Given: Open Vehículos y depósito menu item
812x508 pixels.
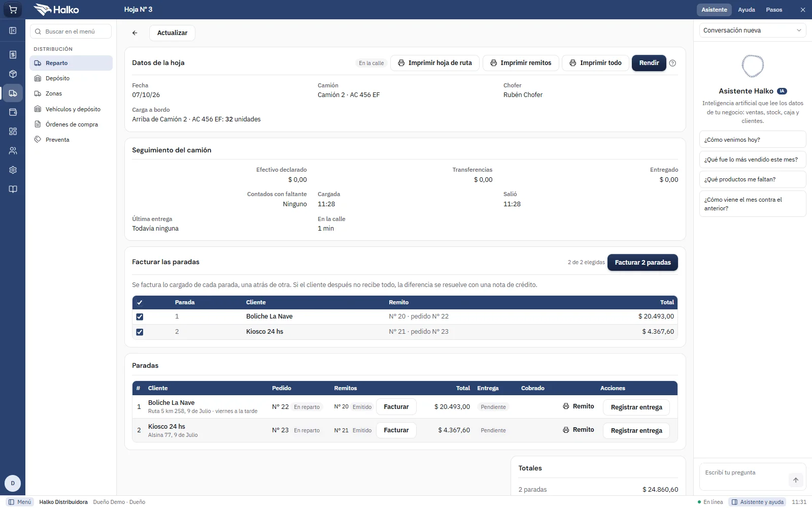Looking at the screenshot, I should [71, 109].
